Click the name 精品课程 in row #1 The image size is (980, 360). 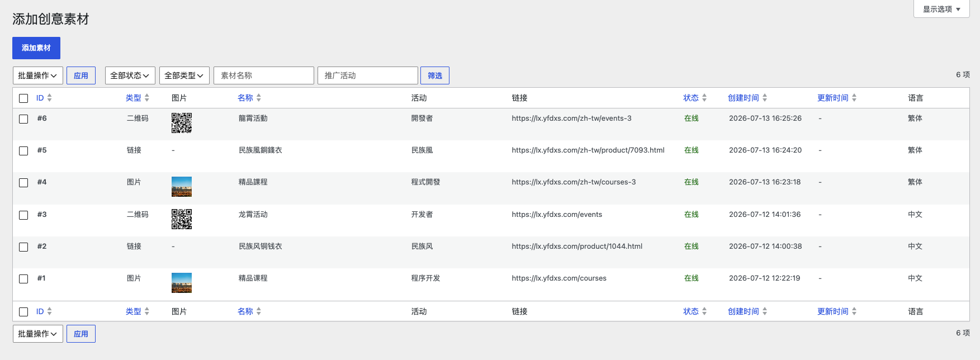[253, 278]
